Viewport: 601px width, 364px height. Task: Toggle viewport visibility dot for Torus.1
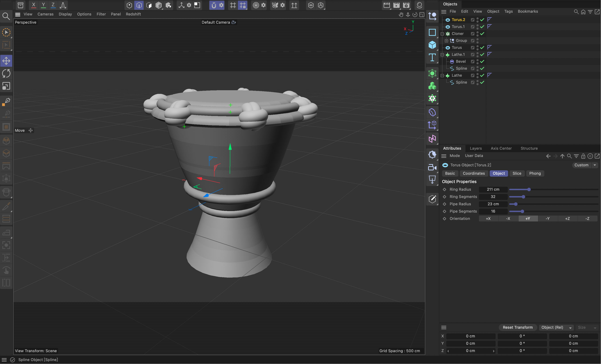[x=478, y=26]
